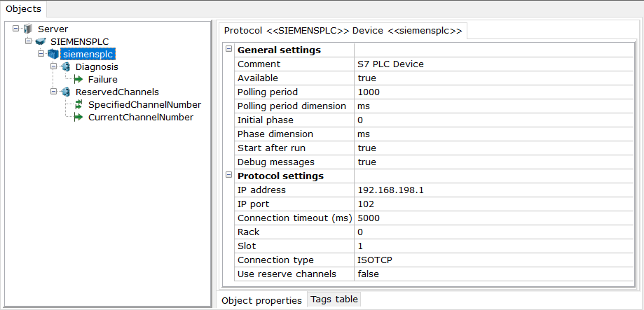Click the Initial phase property label
This screenshot has height=310, width=644.
[x=266, y=120]
